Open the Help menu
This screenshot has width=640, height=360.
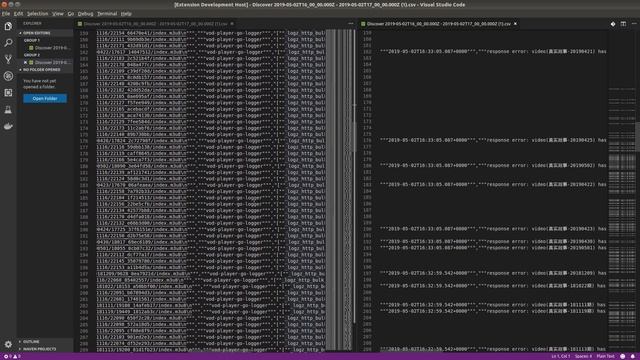click(x=126, y=13)
